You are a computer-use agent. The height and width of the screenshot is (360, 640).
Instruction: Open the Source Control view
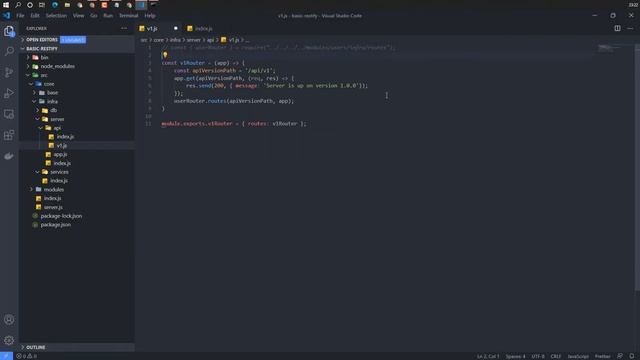pyautogui.click(x=9, y=72)
